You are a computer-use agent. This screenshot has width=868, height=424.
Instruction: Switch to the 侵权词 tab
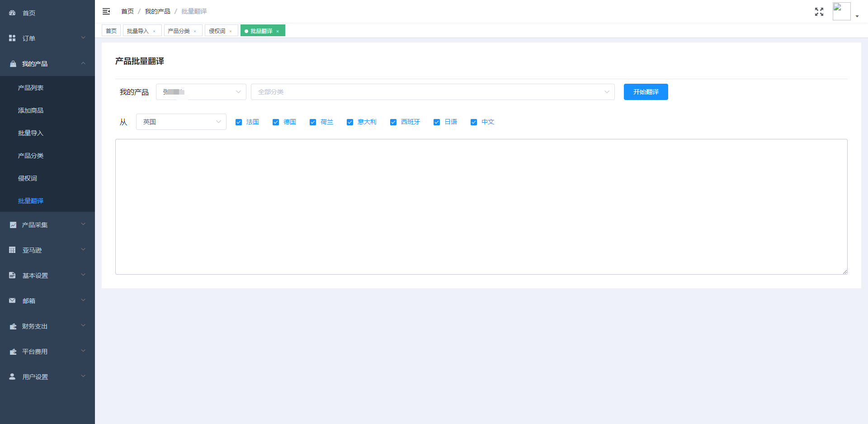[217, 31]
